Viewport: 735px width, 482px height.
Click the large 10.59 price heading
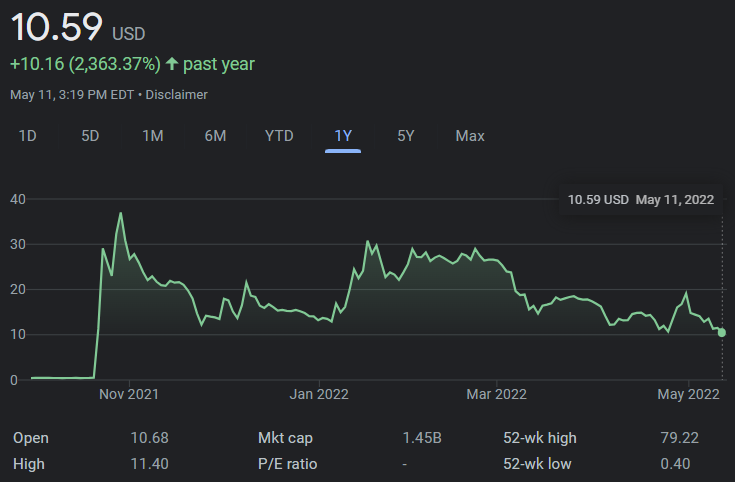click(x=57, y=27)
